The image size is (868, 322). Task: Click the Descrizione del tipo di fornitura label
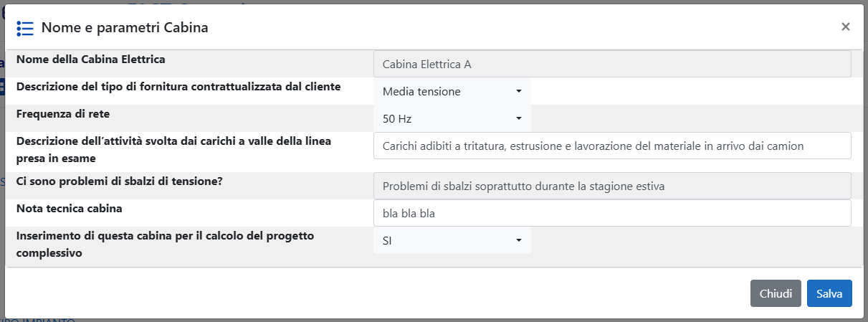(x=178, y=87)
